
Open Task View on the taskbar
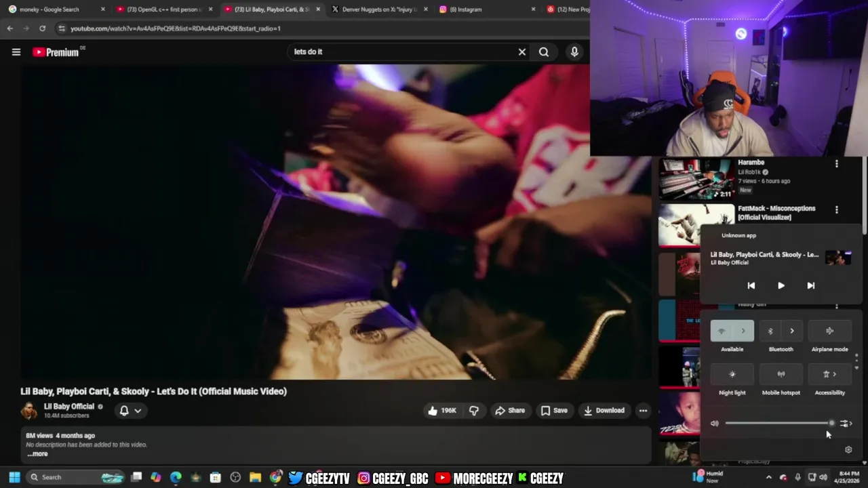click(136, 477)
